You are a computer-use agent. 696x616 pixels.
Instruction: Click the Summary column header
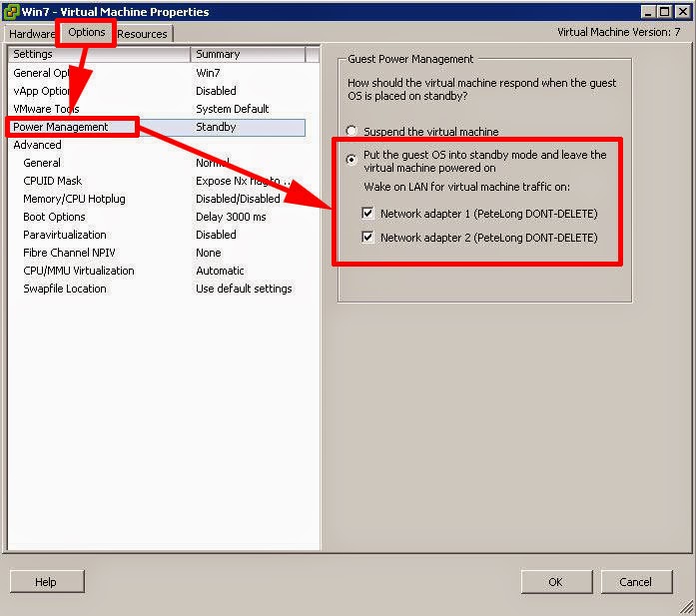click(x=248, y=54)
